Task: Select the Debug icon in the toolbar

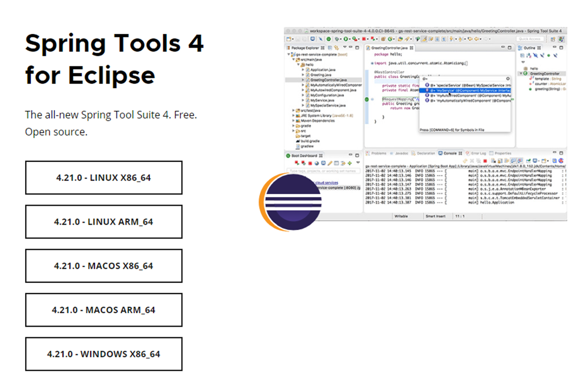Action: tap(337, 39)
